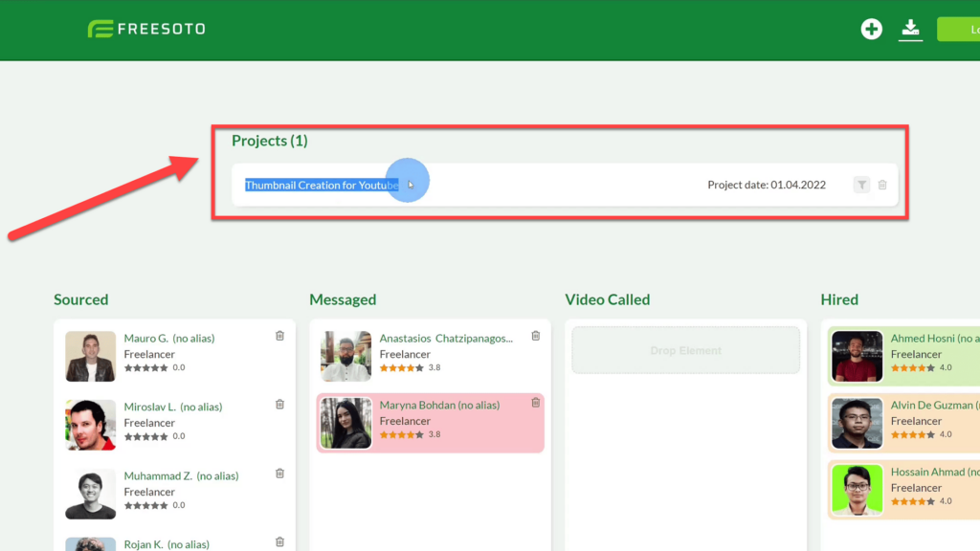Screen dimensions: 980x551
Task: Click the project filter funnel icon
Action: (861, 185)
